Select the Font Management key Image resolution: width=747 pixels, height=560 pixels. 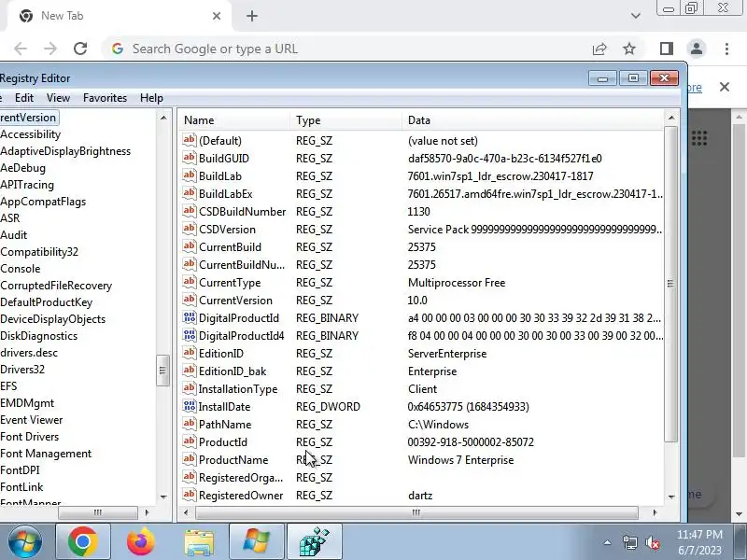pos(46,454)
